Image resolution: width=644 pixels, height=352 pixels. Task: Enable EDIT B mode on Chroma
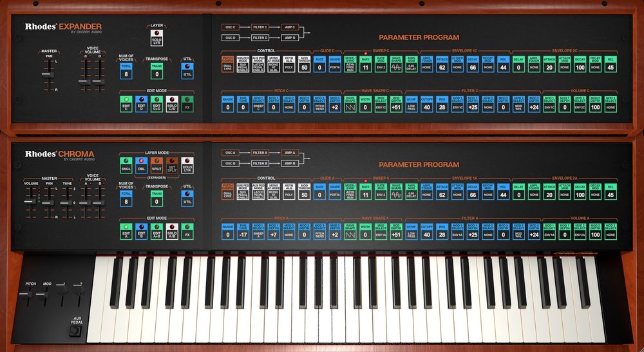pos(141,231)
